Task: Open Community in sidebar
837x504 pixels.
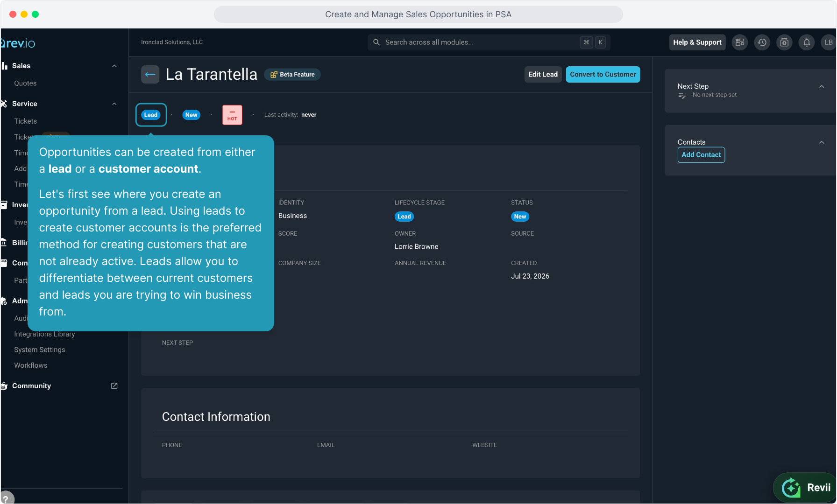Action: tap(31, 386)
